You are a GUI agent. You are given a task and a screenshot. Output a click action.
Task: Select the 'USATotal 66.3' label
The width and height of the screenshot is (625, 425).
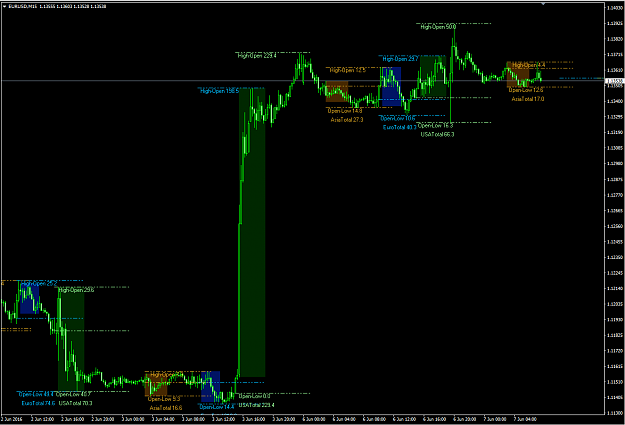point(437,134)
